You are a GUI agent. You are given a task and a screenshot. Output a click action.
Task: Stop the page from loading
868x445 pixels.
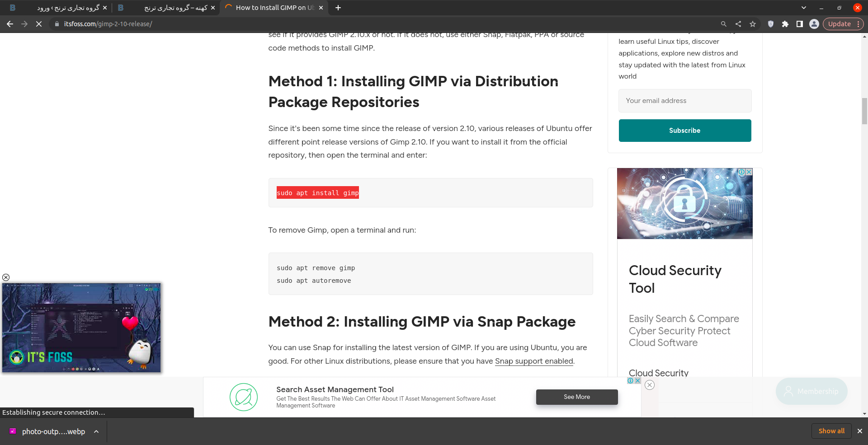39,24
